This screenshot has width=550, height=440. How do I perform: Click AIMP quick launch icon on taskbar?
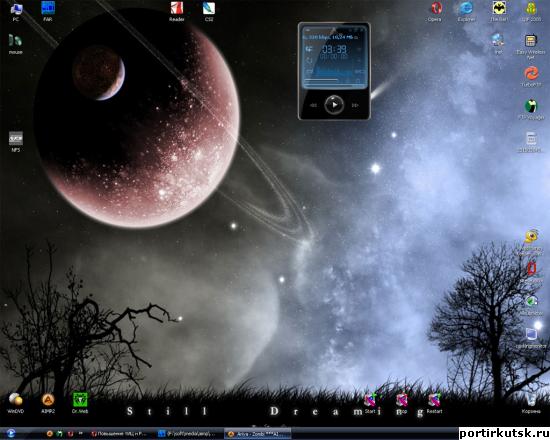(49, 434)
